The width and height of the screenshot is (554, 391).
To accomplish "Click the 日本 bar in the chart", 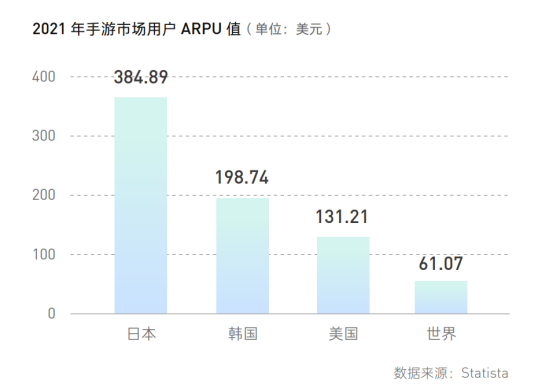I will click(x=141, y=205).
